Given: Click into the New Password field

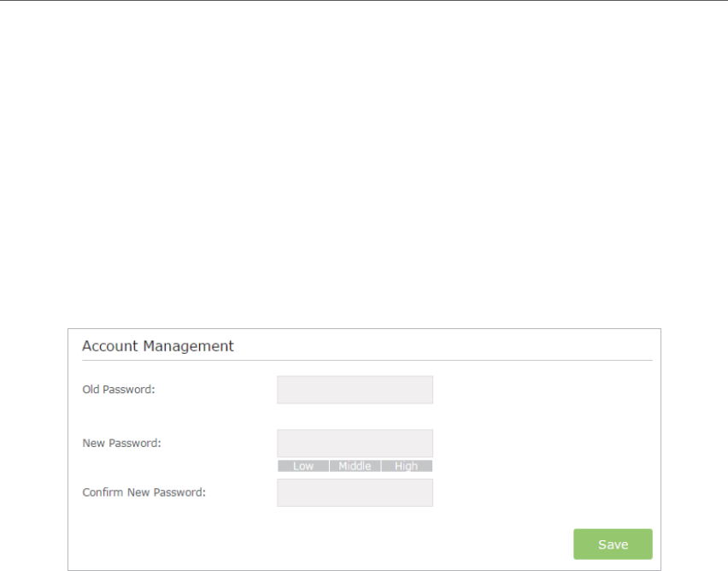Looking at the screenshot, I should pyautogui.click(x=355, y=444).
